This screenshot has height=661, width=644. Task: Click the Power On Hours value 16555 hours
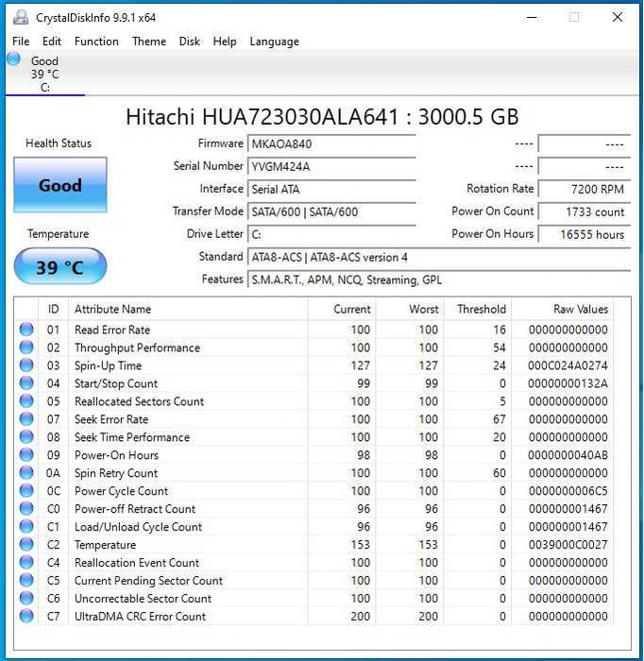point(585,234)
